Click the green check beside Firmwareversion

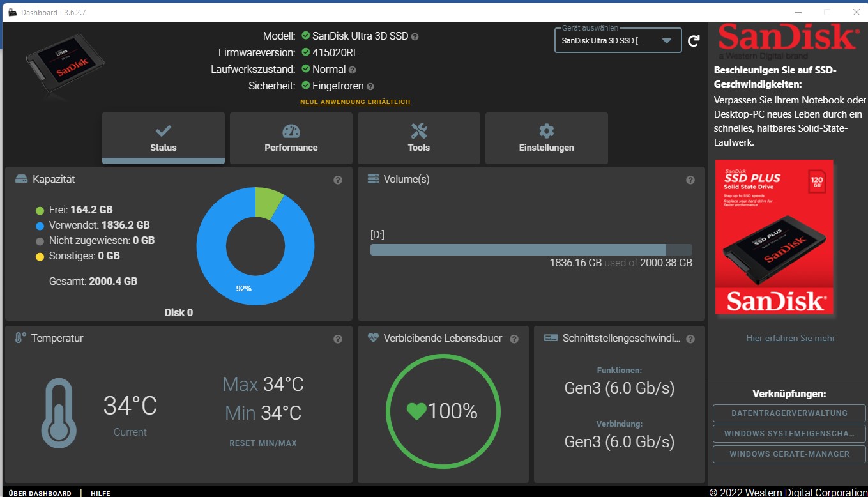click(306, 52)
